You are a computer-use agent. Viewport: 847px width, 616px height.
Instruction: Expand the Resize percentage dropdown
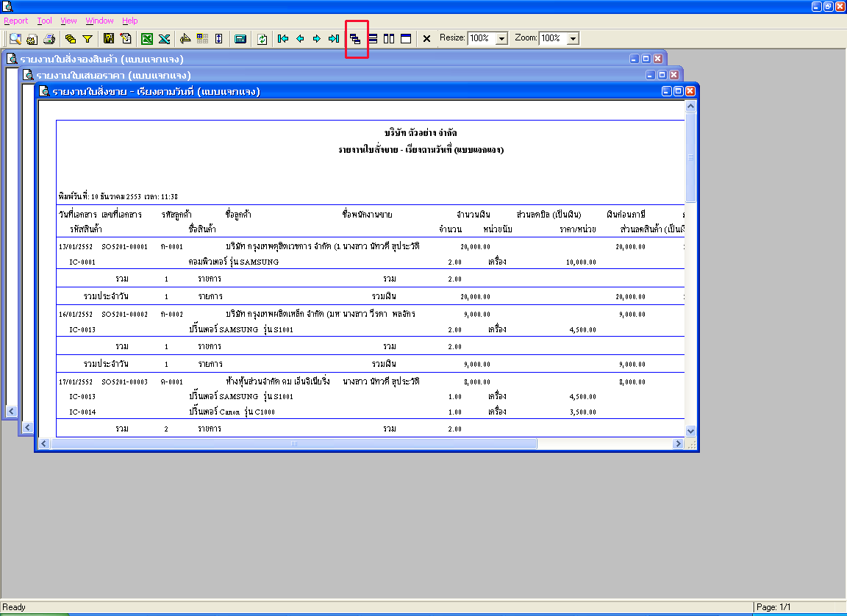(502, 38)
